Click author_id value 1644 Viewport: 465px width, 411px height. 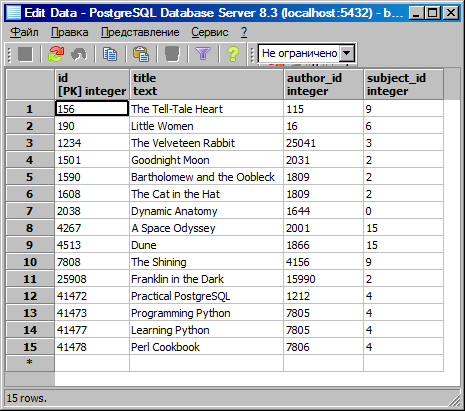[324, 211]
